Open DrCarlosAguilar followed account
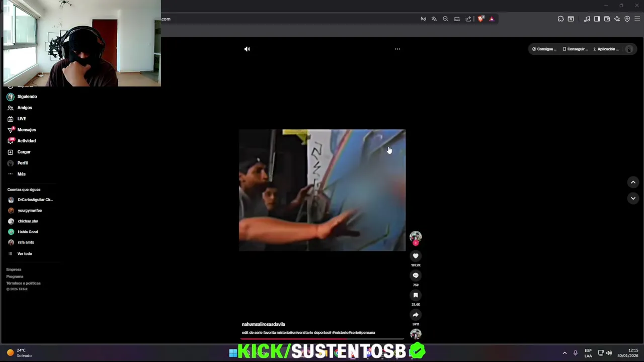The height and width of the screenshot is (362, 644). tap(30, 200)
